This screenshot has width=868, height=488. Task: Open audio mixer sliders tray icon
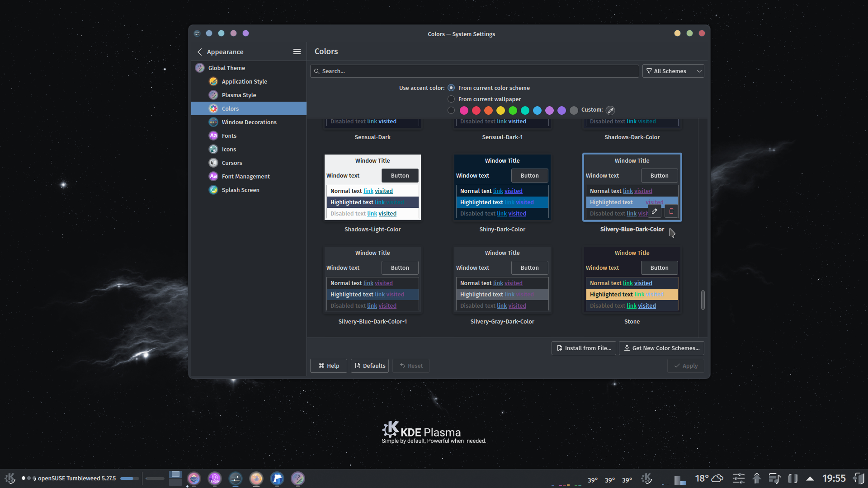(739, 479)
